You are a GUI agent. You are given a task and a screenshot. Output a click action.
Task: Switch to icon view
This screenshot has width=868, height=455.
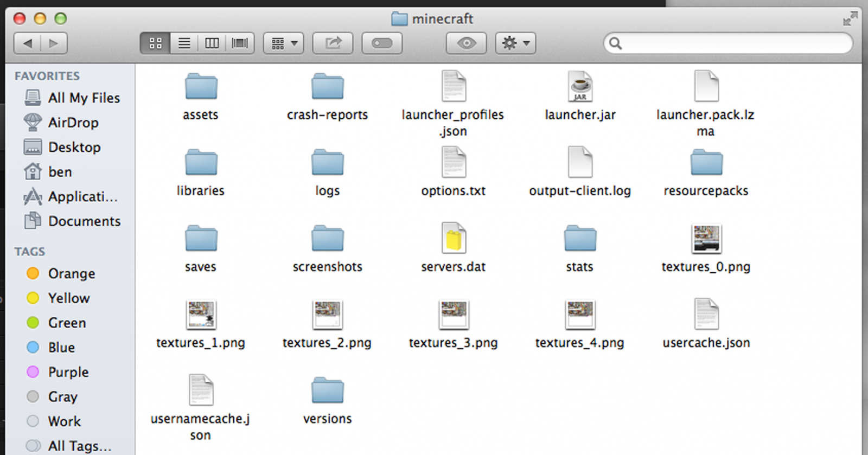155,43
